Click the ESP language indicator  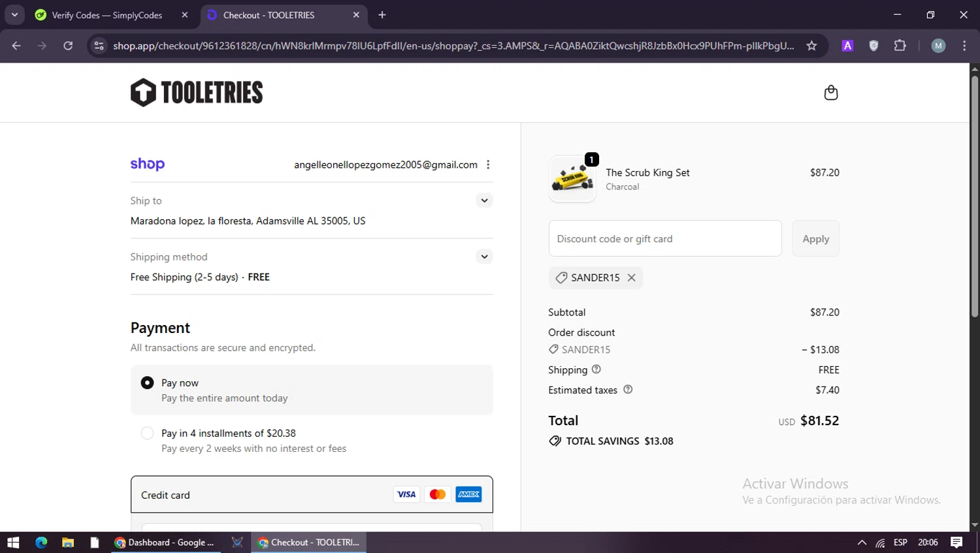click(x=900, y=543)
